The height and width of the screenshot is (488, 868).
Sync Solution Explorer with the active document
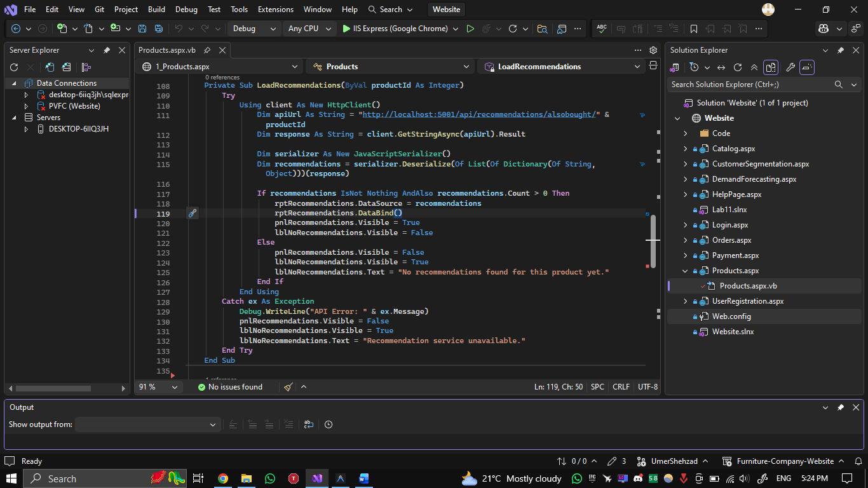tap(721, 67)
